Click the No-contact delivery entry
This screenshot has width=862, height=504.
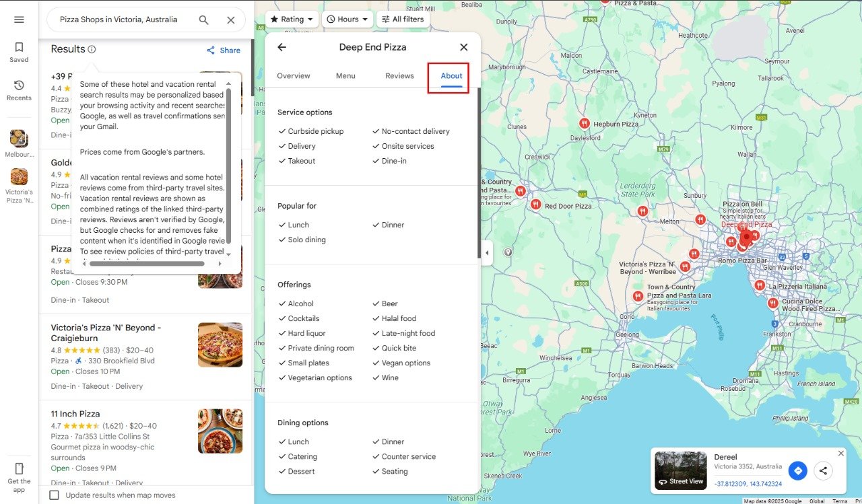pyautogui.click(x=411, y=131)
